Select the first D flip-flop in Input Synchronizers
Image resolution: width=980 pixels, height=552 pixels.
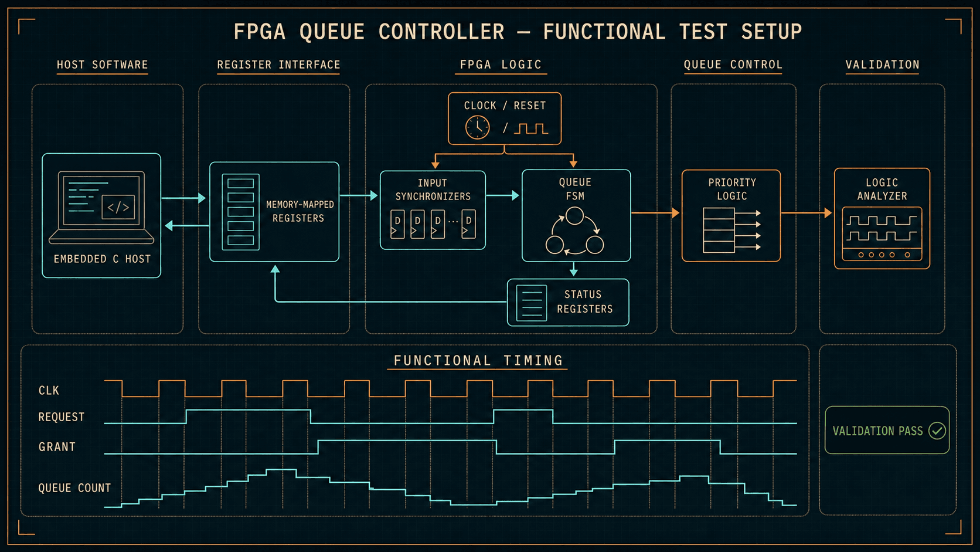[397, 224]
